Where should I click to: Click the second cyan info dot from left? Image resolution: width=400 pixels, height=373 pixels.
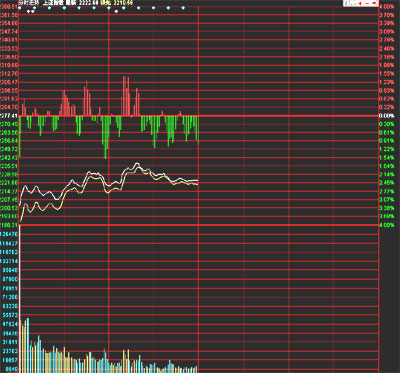pyautogui.click(x=34, y=8)
